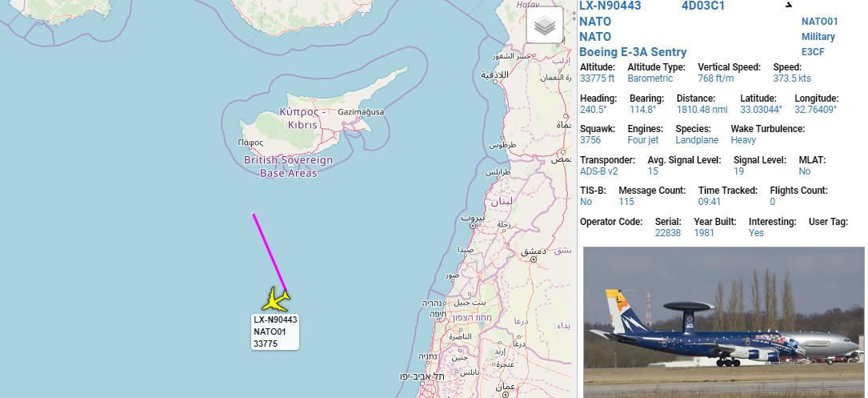Screen dimensions: 868x398
Task: Open the map layers selector icon
Action: click(545, 25)
